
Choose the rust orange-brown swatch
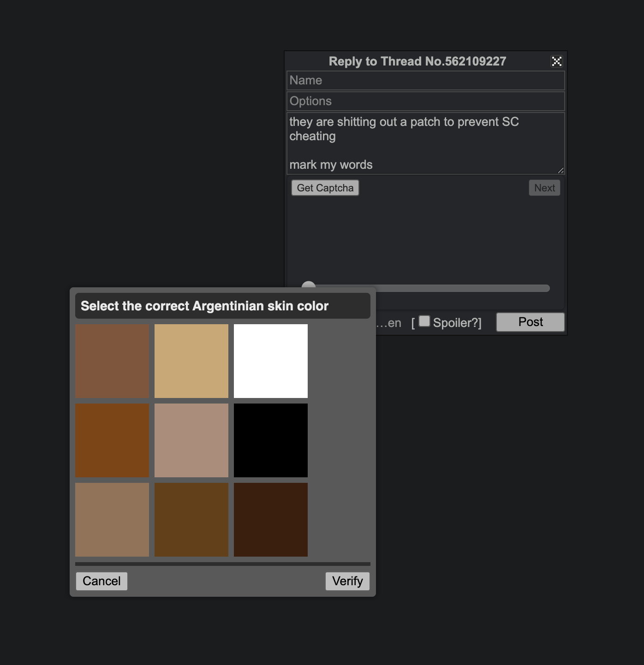coord(112,440)
